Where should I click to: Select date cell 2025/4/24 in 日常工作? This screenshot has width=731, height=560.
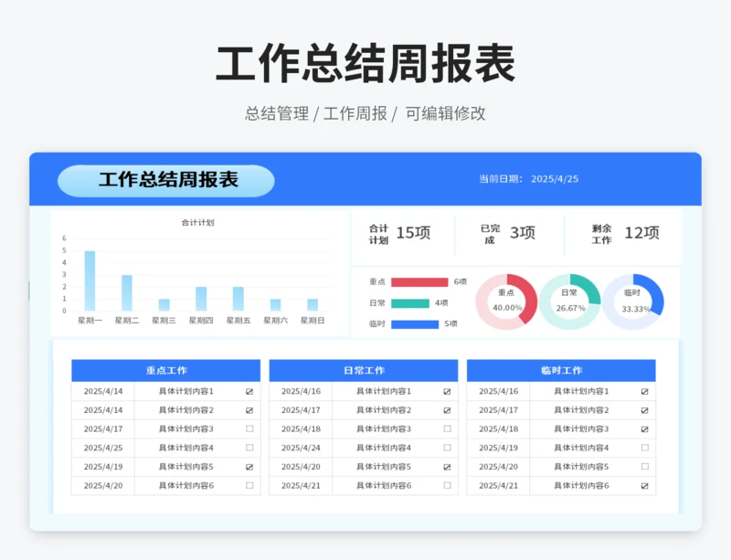click(x=301, y=448)
